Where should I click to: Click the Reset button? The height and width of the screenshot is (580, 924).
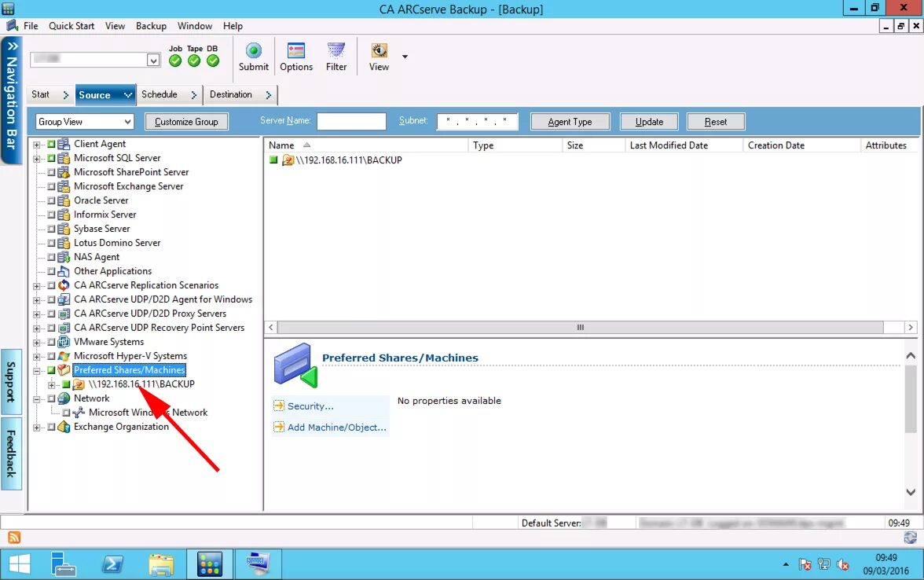(715, 121)
